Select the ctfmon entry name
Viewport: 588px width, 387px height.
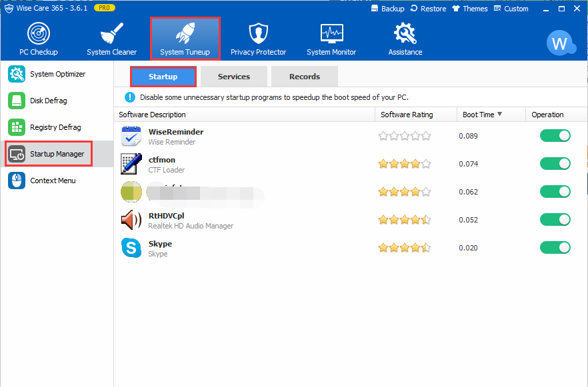pos(161,160)
